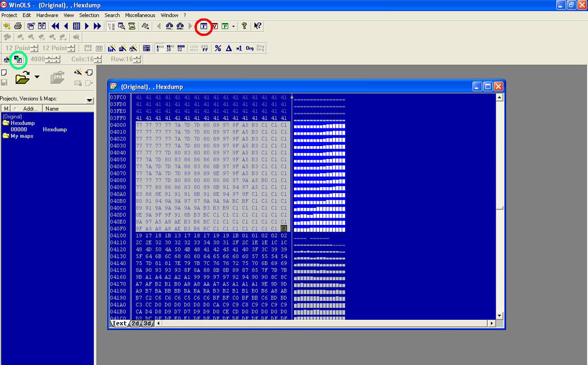Viewport: 588px width, 365px height.
Task: Click Hexdump window scroll down arrow
Action: (x=499, y=316)
